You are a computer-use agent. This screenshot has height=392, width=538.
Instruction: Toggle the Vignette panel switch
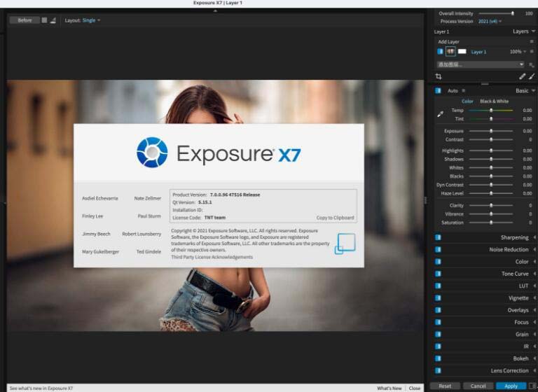[x=438, y=298]
